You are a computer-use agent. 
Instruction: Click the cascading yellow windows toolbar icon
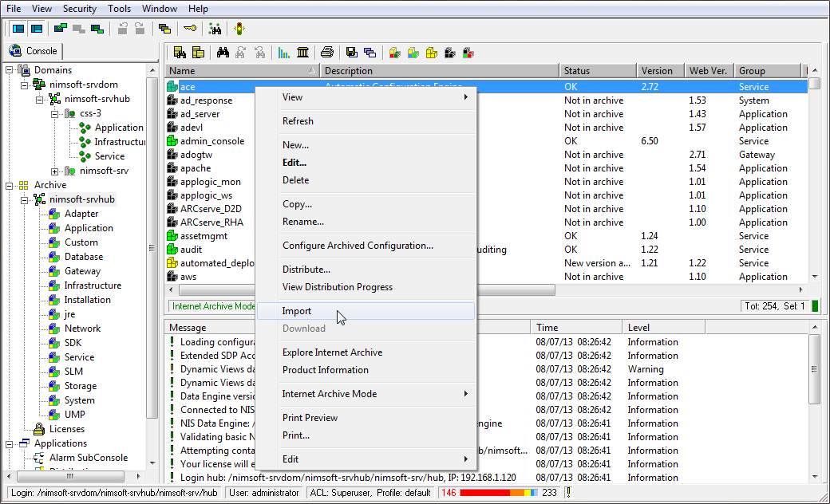pos(164,29)
